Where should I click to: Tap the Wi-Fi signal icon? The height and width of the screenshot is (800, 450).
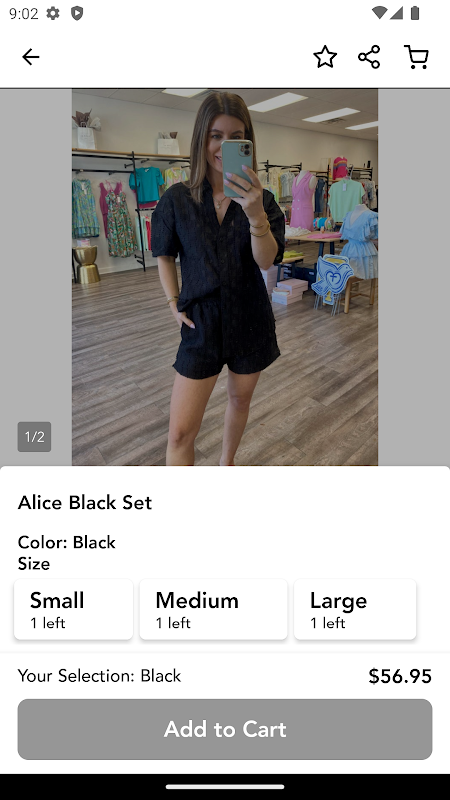coord(379,13)
